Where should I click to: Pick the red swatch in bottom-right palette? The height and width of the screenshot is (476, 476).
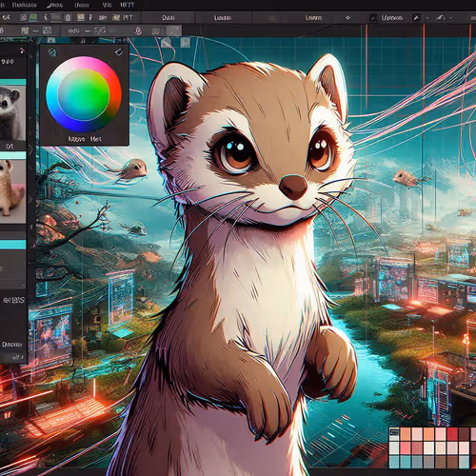pyautogui.click(x=452, y=434)
